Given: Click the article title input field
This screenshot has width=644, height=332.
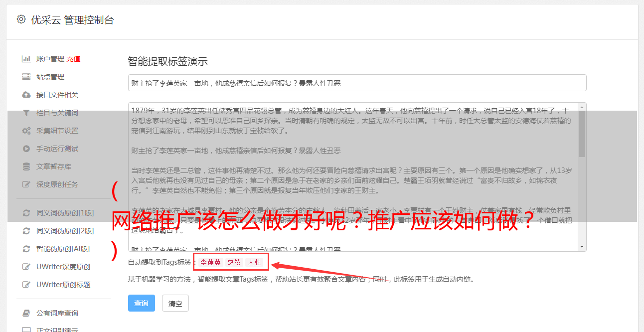Looking at the screenshot, I should click(357, 83).
